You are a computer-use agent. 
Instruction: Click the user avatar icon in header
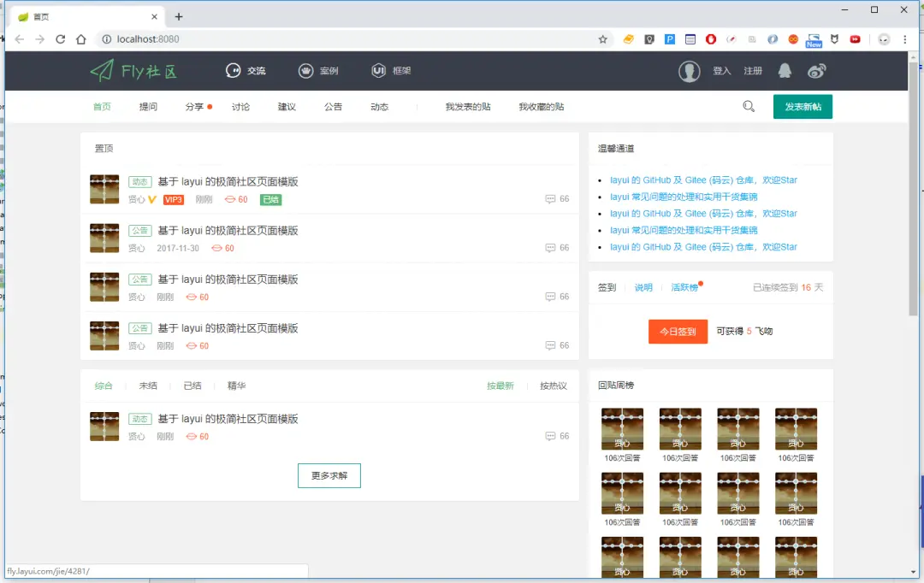(x=689, y=71)
